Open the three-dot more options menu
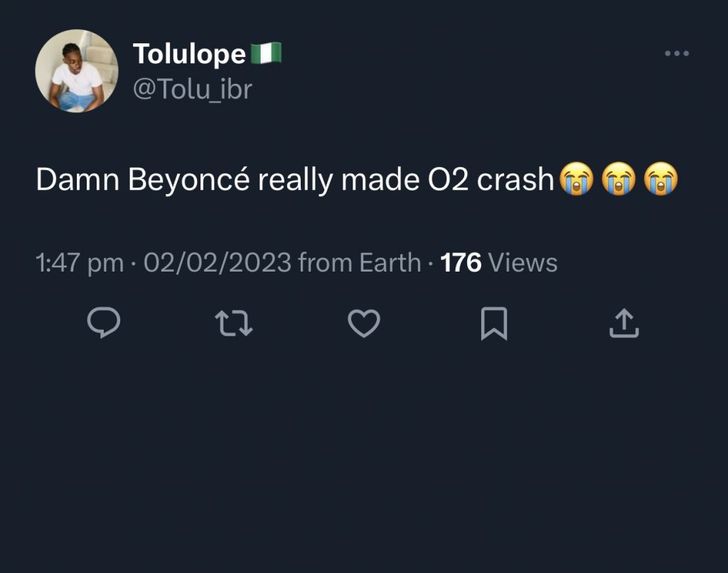728x573 pixels. pos(676,53)
